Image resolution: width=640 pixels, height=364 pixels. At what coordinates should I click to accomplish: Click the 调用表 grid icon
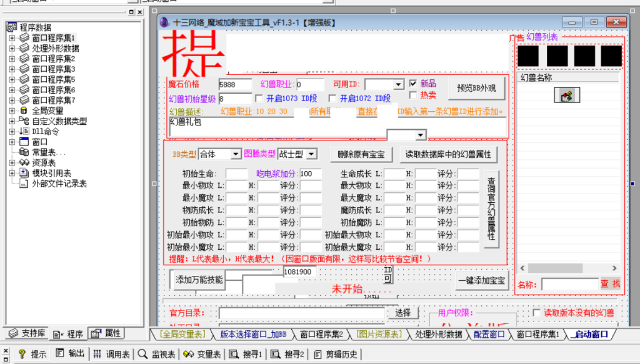pos(97,354)
